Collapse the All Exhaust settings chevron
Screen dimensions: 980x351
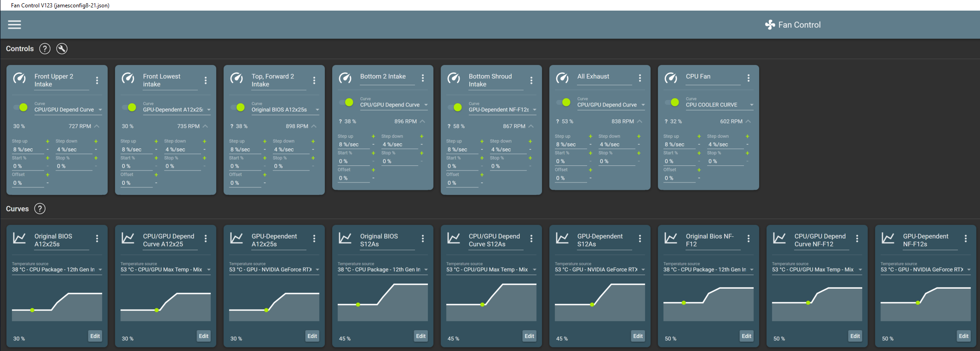(640, 122)
